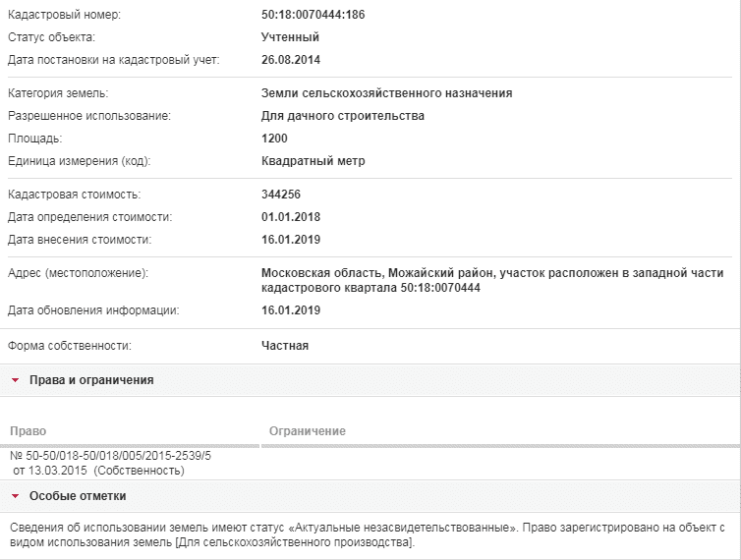Click the area value 1200
The height and width of the screenshot is (560, 741).
point(274,139)
